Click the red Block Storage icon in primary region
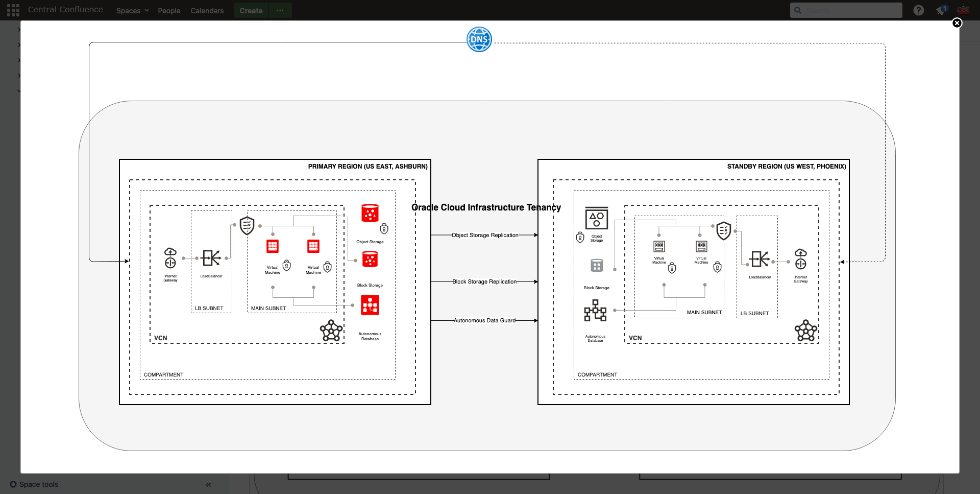 pyautogui.click(x=370, y=260)
